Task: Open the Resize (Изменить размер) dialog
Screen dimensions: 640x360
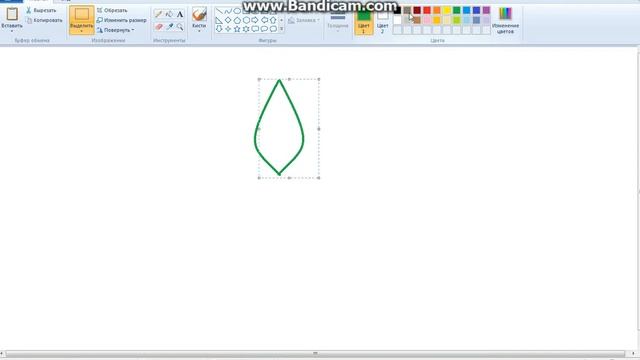Action: tap(122, 20)
